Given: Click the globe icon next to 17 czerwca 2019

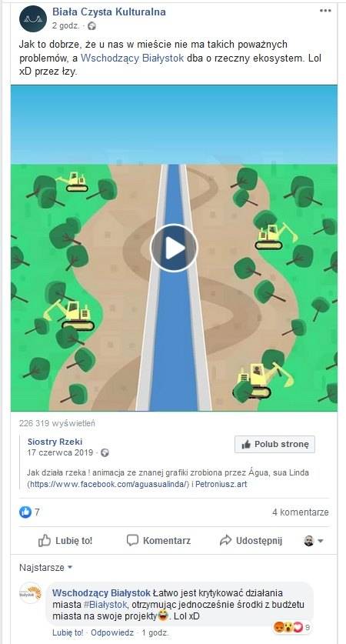Looking at the screenshot, I should click(x=105, y=453).
